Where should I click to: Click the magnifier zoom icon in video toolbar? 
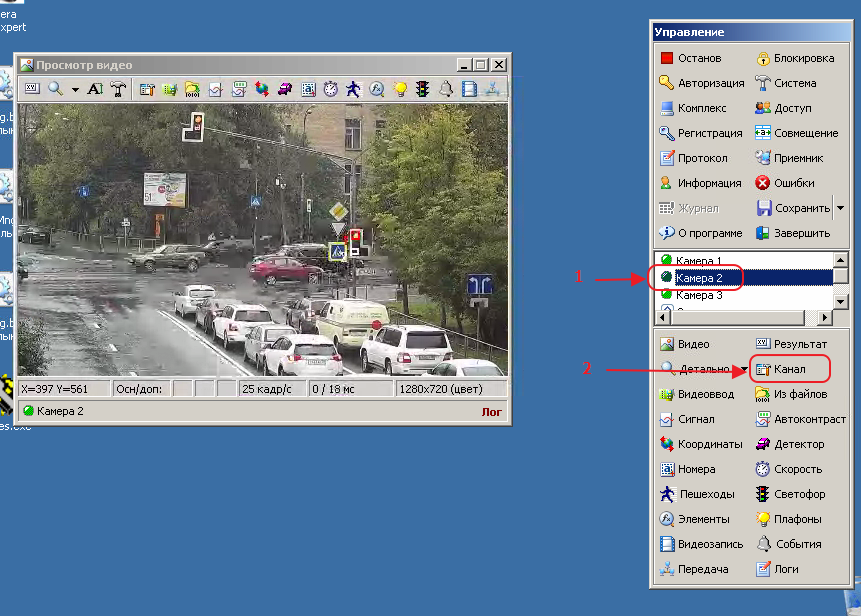pyautogui.click(x=55, y=89)
